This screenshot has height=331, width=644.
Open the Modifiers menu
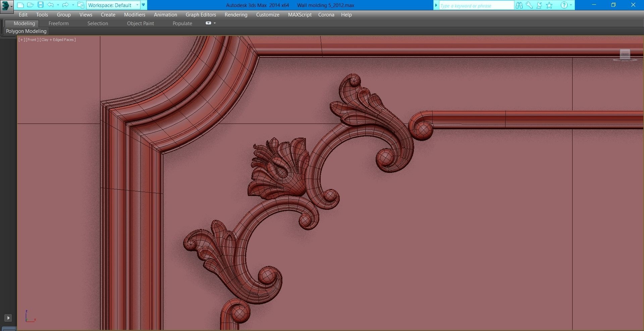point(135,15)
